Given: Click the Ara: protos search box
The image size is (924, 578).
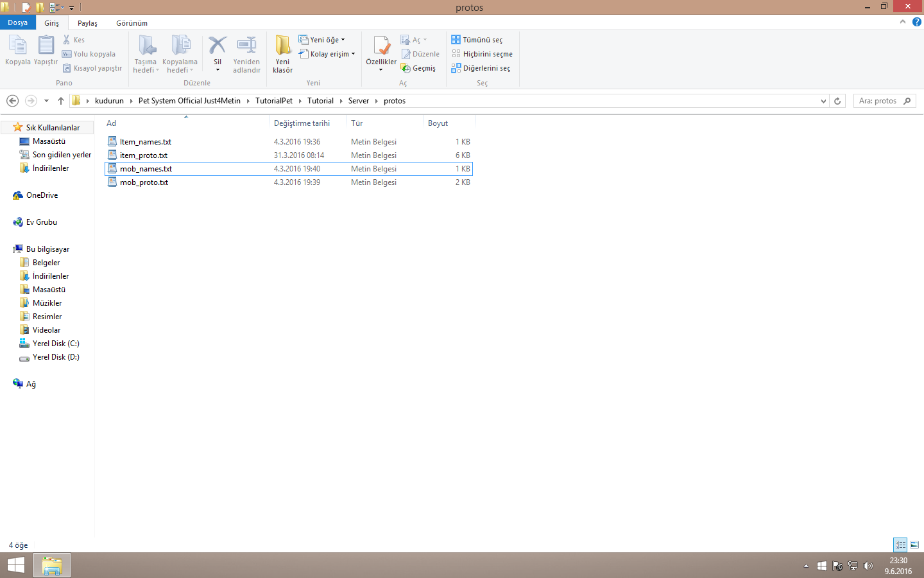Looking at the screenshot, I should pyautogui.click(x=884, y=101).
